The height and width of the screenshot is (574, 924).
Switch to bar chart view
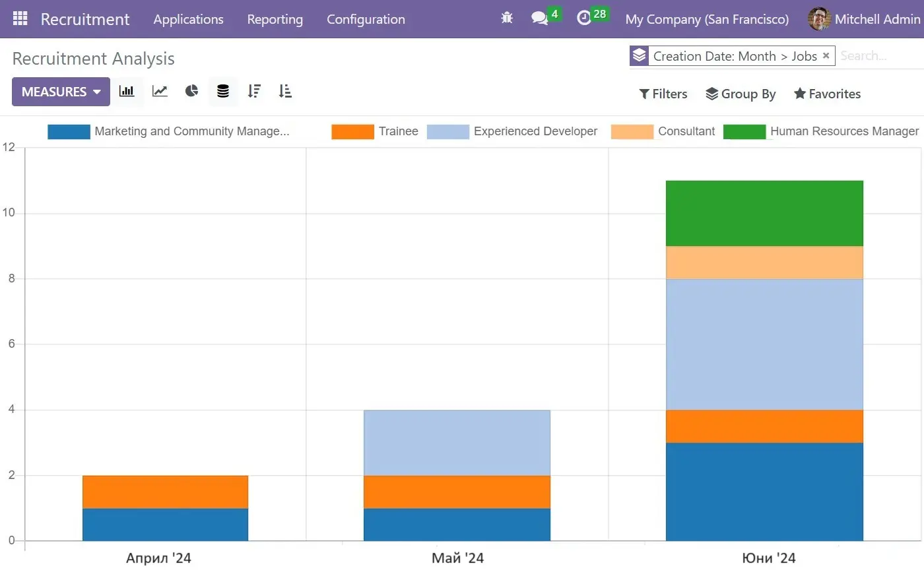tap(127, 91)
